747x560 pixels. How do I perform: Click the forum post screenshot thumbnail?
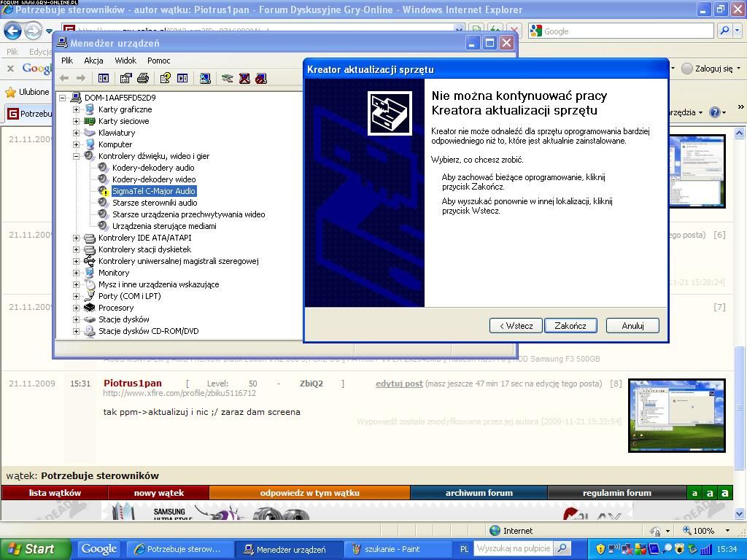tap(676, 415)
